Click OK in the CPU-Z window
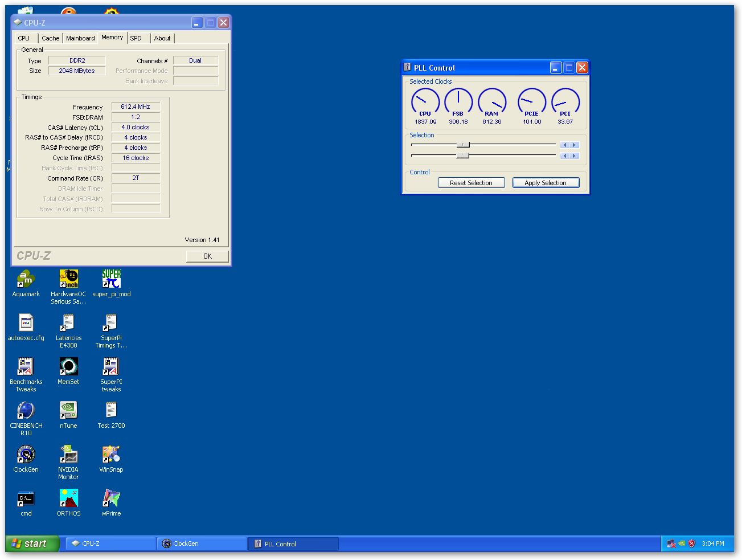This screenshot has height=560, width=742. (x=207, y=256)
